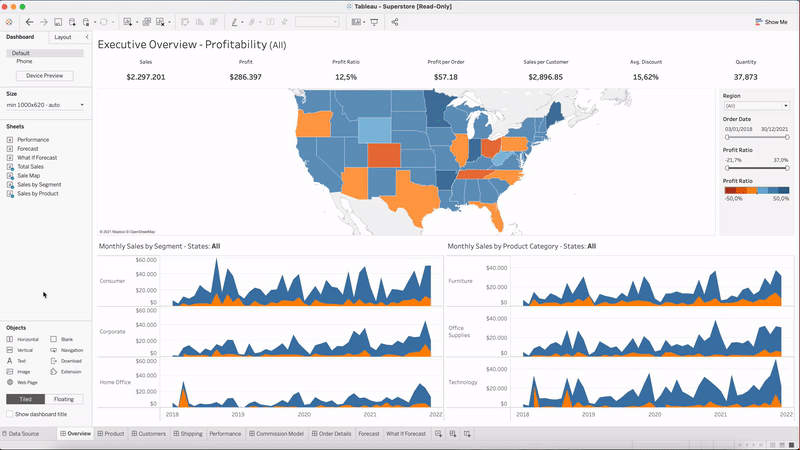Screen dimensions: 800x450
Task: Switch to the Order Details tab
Action: pos(332,434)
